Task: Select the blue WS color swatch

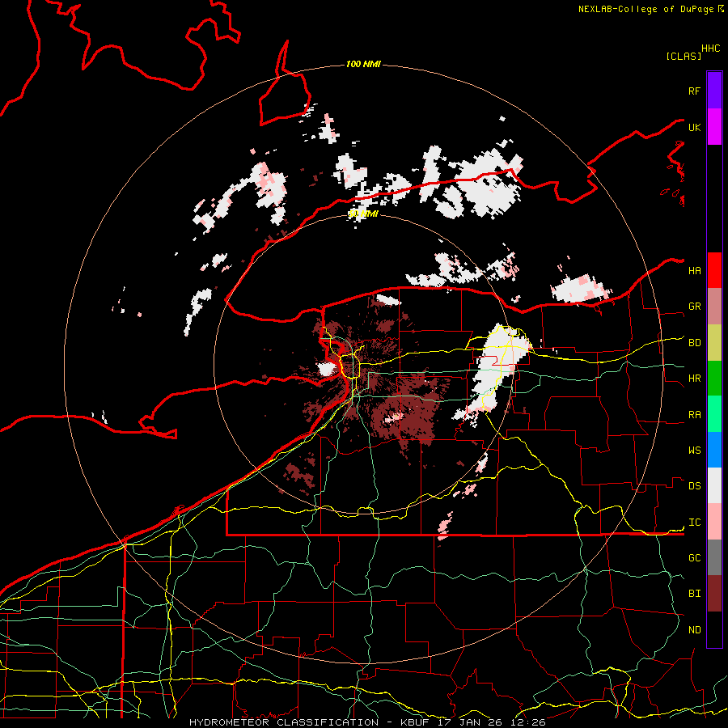Action: (x=714, y=450)
